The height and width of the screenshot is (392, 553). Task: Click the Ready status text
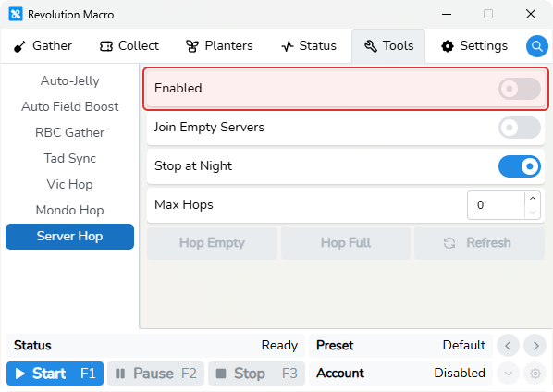click(x=279, y=346)
